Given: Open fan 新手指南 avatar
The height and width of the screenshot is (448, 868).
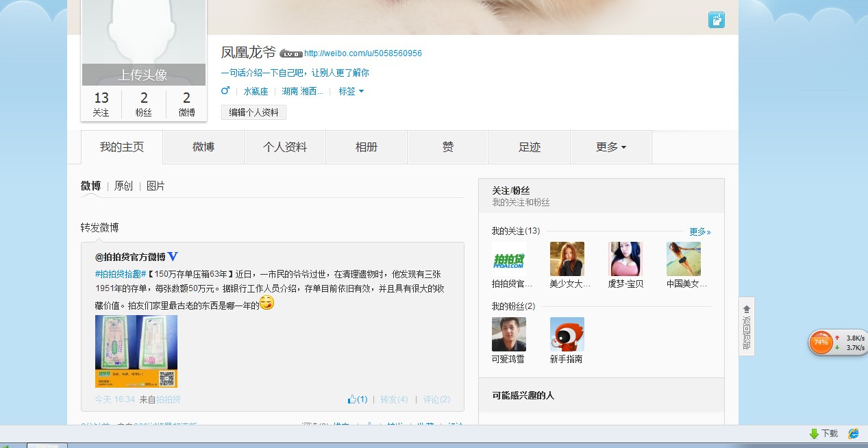Looking at the screenshot, I should pos(567,334).
